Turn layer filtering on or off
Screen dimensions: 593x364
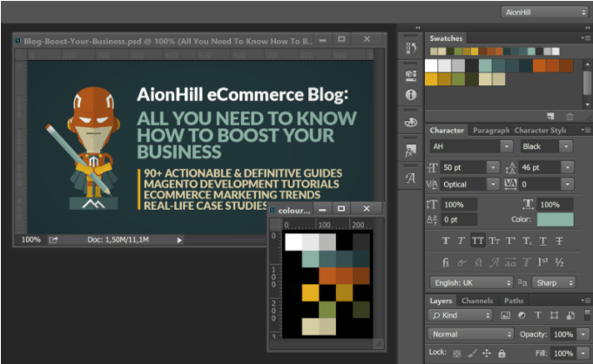pos(587,314)
